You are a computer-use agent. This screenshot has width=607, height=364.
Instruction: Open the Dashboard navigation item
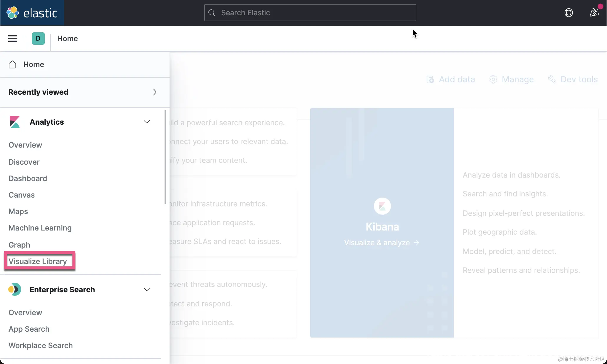pyautogui.click(x=28, y=178)
